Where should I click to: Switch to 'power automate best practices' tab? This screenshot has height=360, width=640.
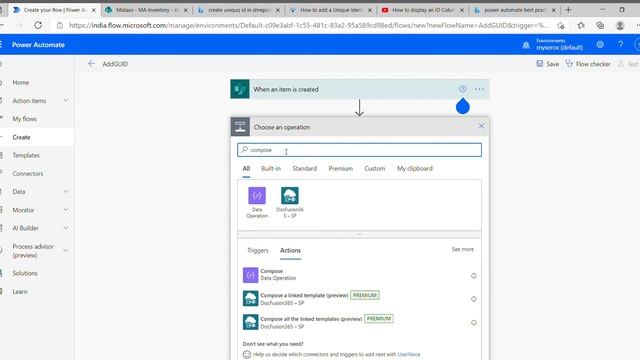pyautogui.click(x=515, y=10)
